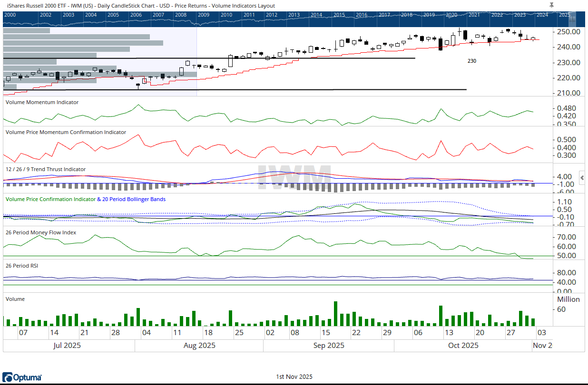Click Aug 2025 on the date axis
Screen dimensions: 588x385
199,346
